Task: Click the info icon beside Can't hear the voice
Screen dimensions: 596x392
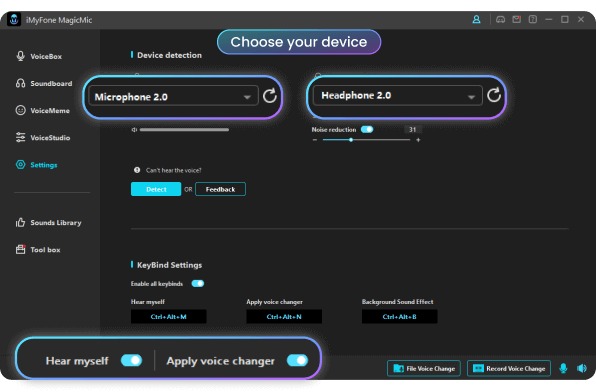Action: point(137,170)
